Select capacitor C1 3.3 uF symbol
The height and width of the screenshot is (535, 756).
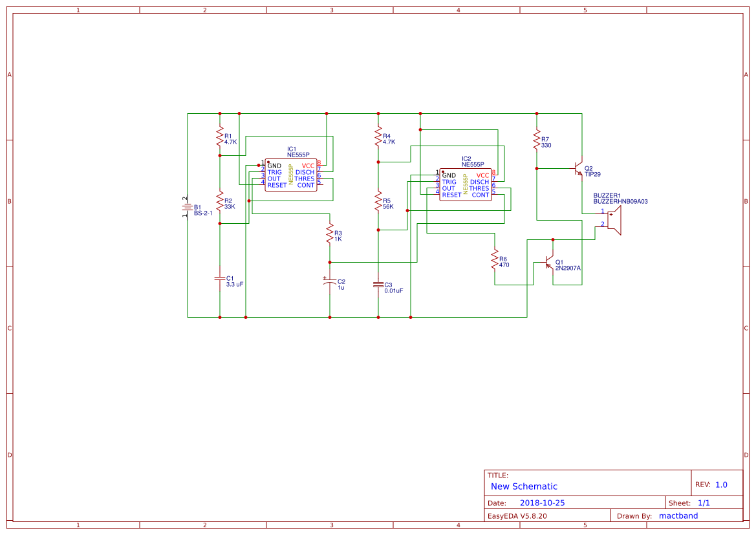click(x=220, y=278)
